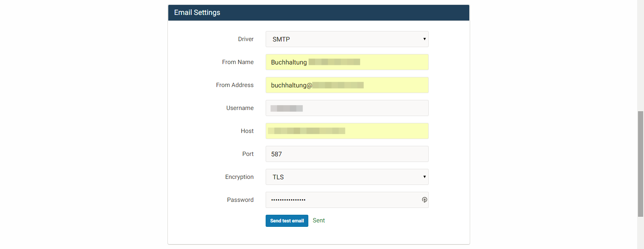The height and width of the screenshot is (249, 644).
Task: Click the From Name label
Action: pos(237,62)
